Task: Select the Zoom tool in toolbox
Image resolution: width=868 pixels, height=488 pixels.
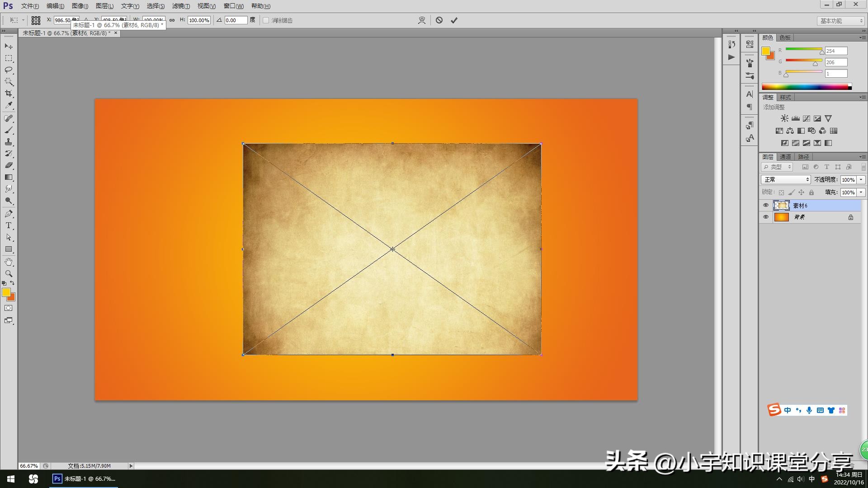Action: tap(9, 274)
